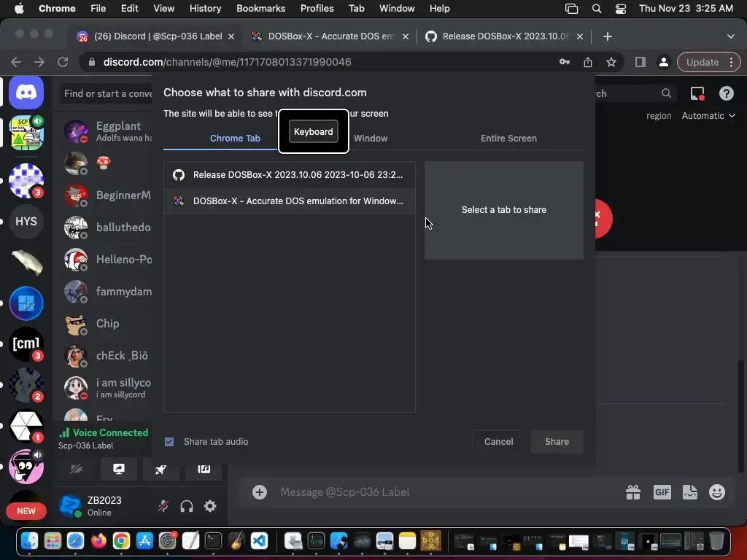Select the Entire Screen sharing tab
Image resolution: width=747 pixels, height=560 pixels.
[508, 138]
